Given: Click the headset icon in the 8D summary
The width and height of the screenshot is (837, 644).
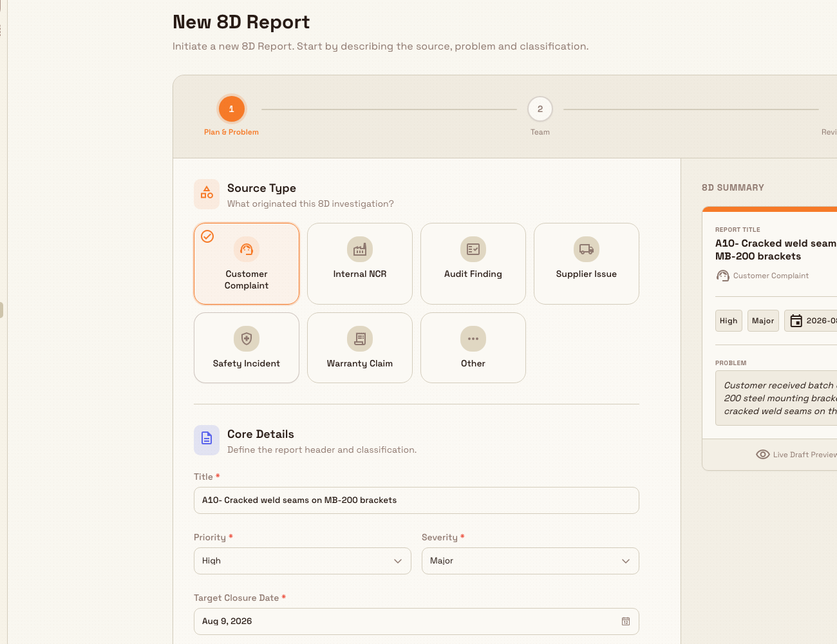Looking at the screenshot, I should click(723, 276).
